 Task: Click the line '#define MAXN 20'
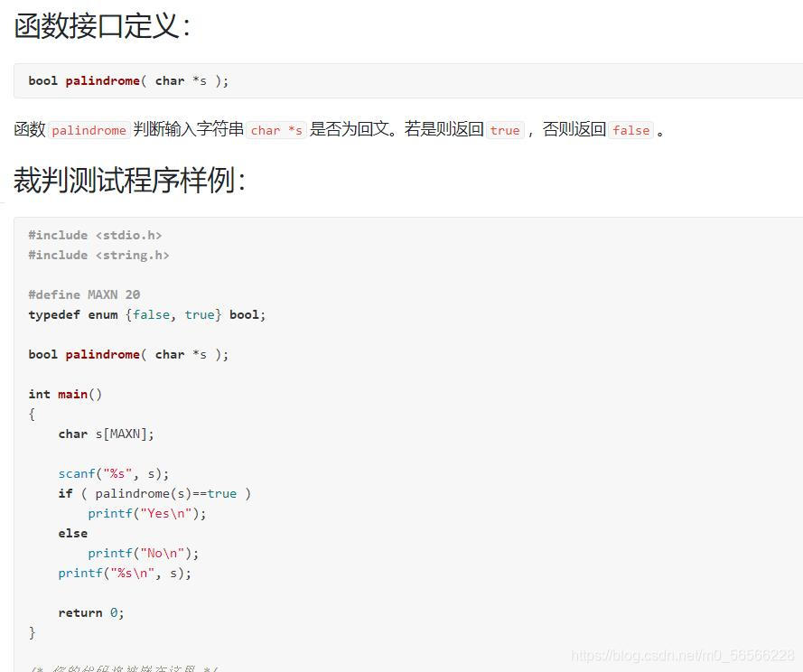(85, 294)
